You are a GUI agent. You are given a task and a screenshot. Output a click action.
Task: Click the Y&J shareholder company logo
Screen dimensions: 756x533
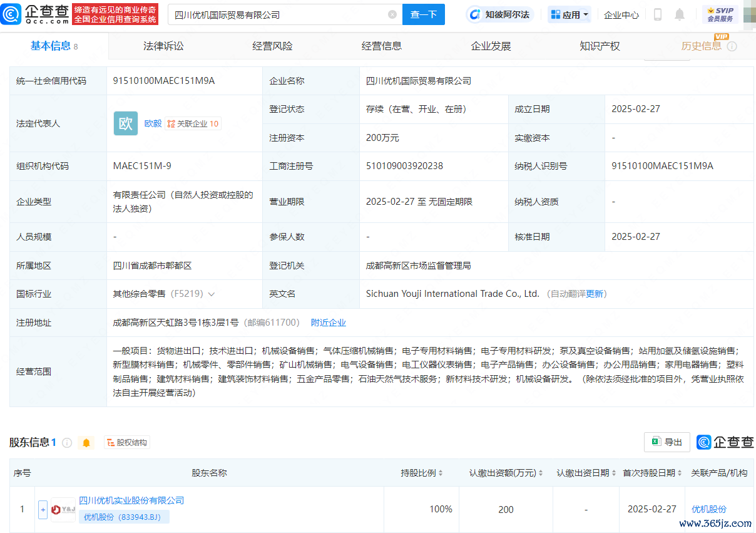click(63, 509)
